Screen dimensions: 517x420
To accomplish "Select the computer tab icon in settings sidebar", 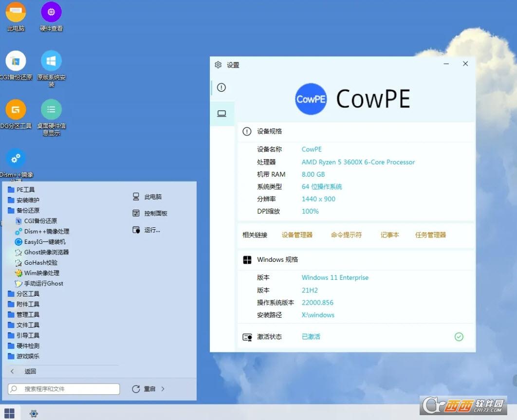I will (x=222, y=114).
